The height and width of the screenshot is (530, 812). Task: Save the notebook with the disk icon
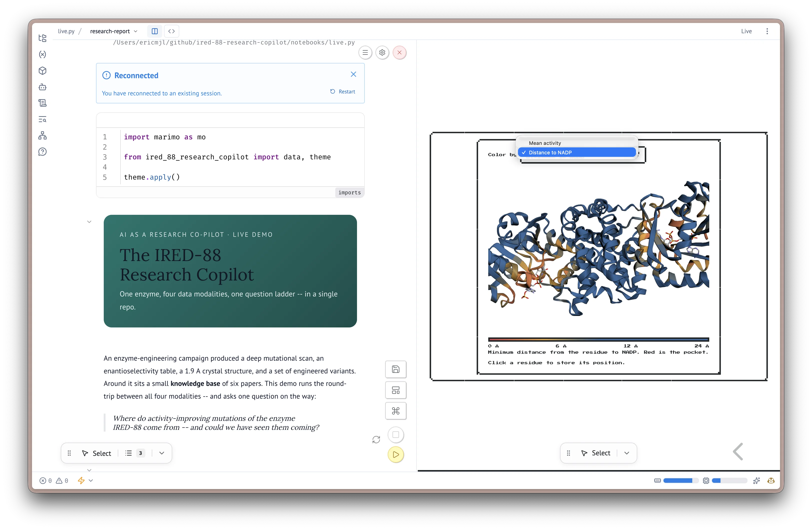pos(395,369)
